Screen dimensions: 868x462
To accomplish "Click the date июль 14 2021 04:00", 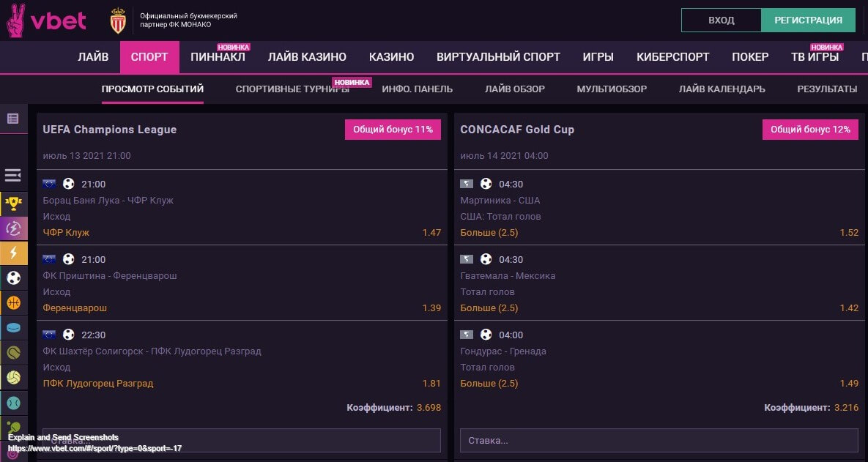I will pos(504,155).
